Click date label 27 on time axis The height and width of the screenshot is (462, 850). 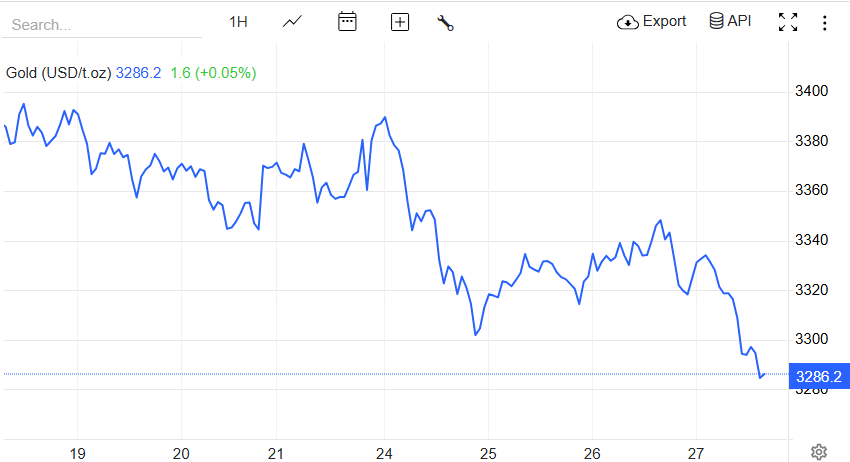pos(697,453)
